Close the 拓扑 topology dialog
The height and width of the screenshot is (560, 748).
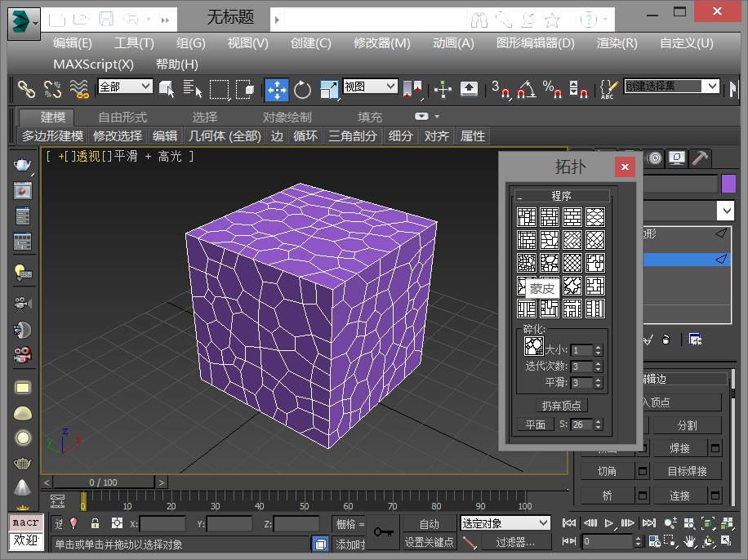[x=625, y=167]
